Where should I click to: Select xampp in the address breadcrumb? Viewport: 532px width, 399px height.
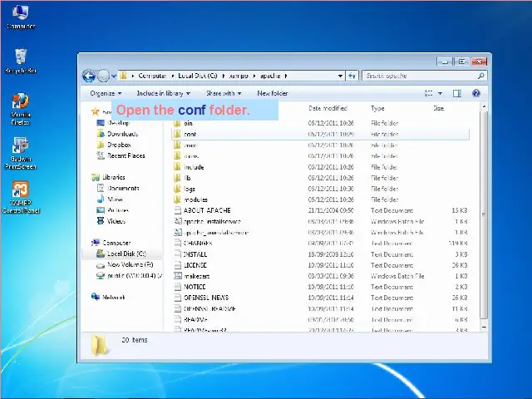point(239,76)
